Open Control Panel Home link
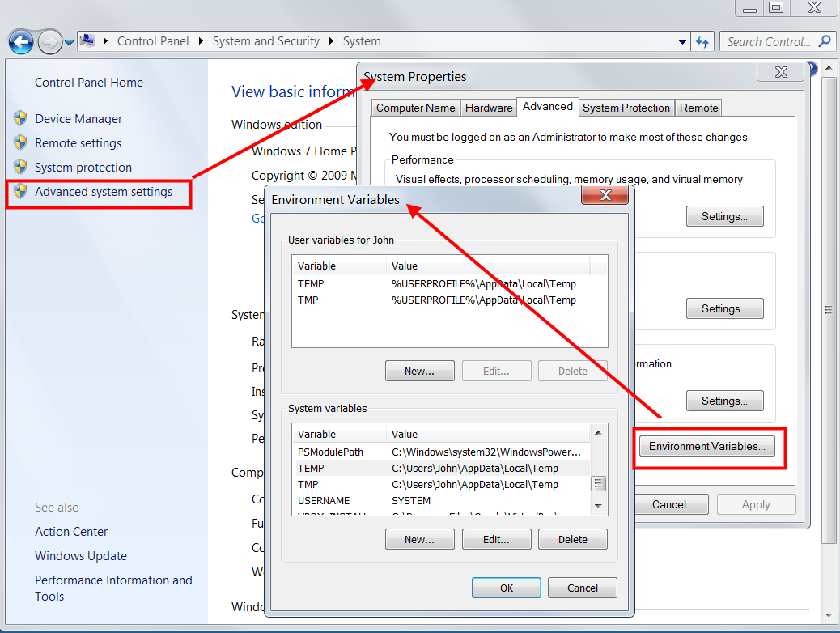Screen dimensions: 840x633 [x=89, y=83]
